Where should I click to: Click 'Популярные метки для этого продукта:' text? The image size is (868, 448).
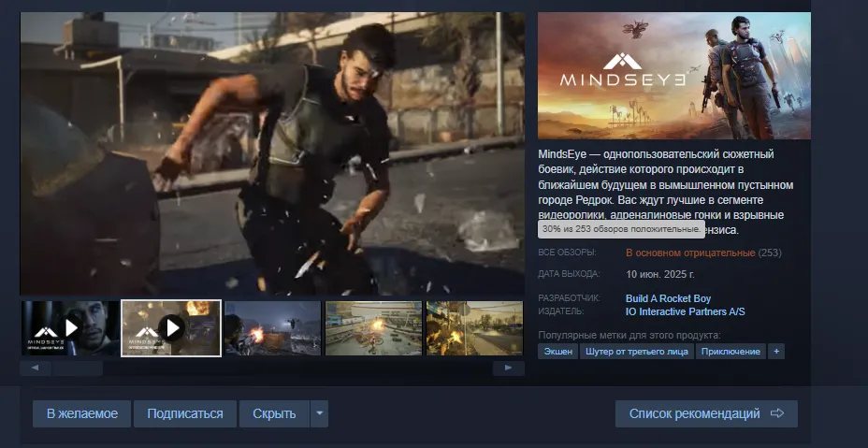coord(629,336)
